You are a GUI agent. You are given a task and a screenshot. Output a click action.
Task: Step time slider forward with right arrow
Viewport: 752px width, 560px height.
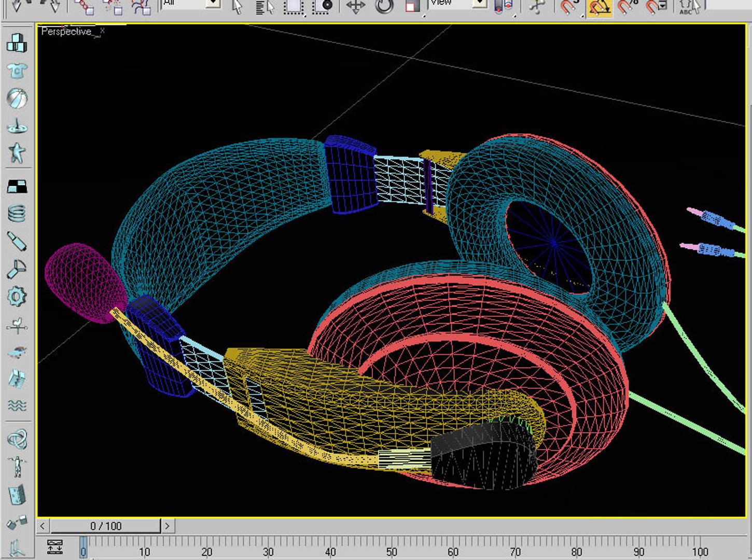168,526
